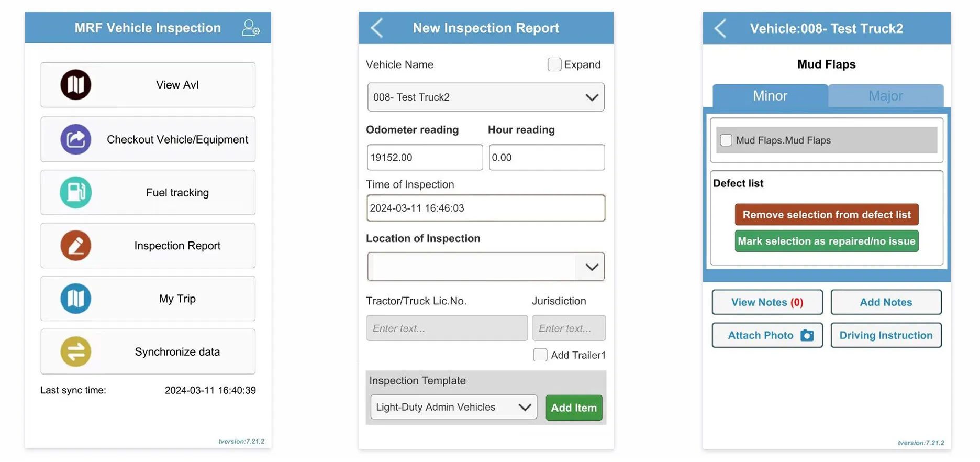Click the Jurisdiction text field
This screenshot has height=462, width=980.
pyautogui.click(x=569, y=328)
